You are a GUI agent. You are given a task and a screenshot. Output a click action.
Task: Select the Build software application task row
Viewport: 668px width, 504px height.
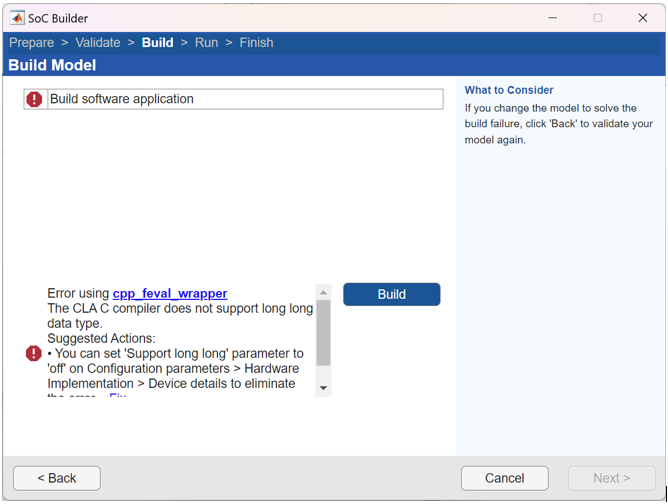tap(244, 99)
